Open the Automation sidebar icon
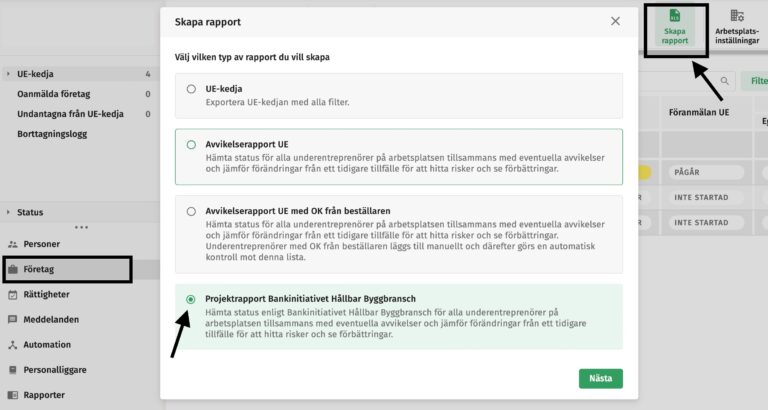Image resolution: width=768 pixels, height=410 pixels. point(12,344)
